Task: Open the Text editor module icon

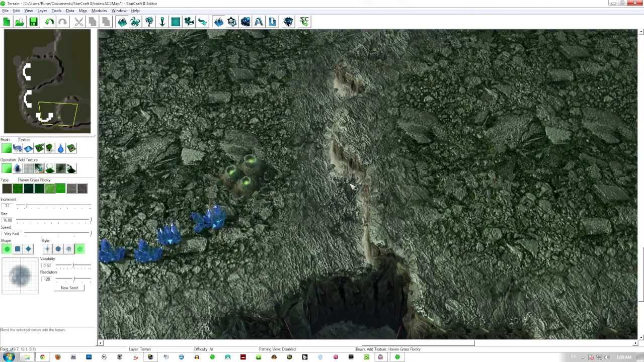Action: pyautogui.click(x=259, y=22)
